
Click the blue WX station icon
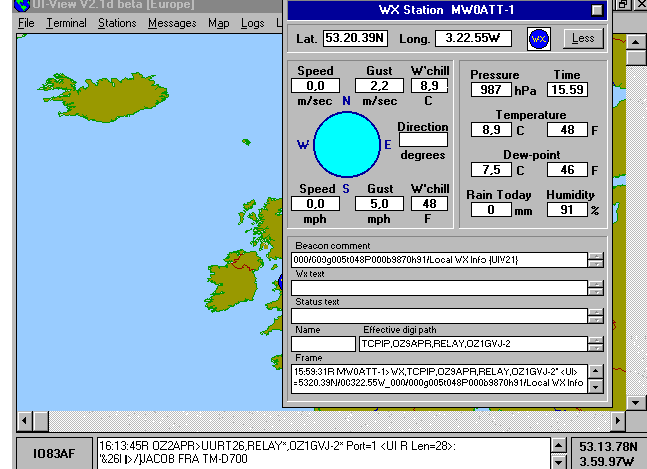pyautogui.click(x=539, y=39)
